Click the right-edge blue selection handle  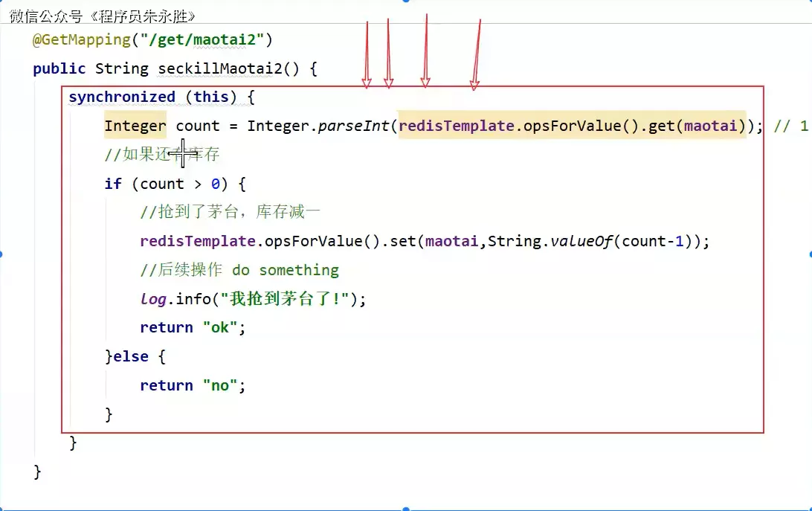[809, 254]
